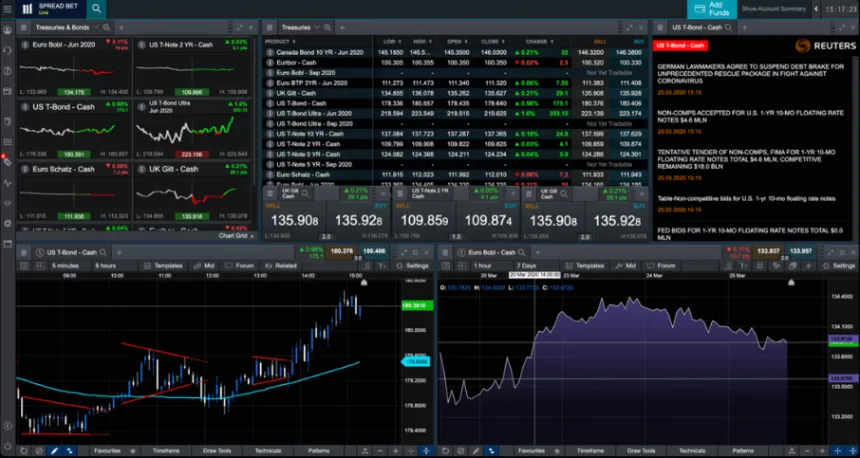Open Draw Tools in T-Bond chart bottom toolbar
The width and height of the screenshot is (860, 458).
pyautogui.click(x=217, y=451)
